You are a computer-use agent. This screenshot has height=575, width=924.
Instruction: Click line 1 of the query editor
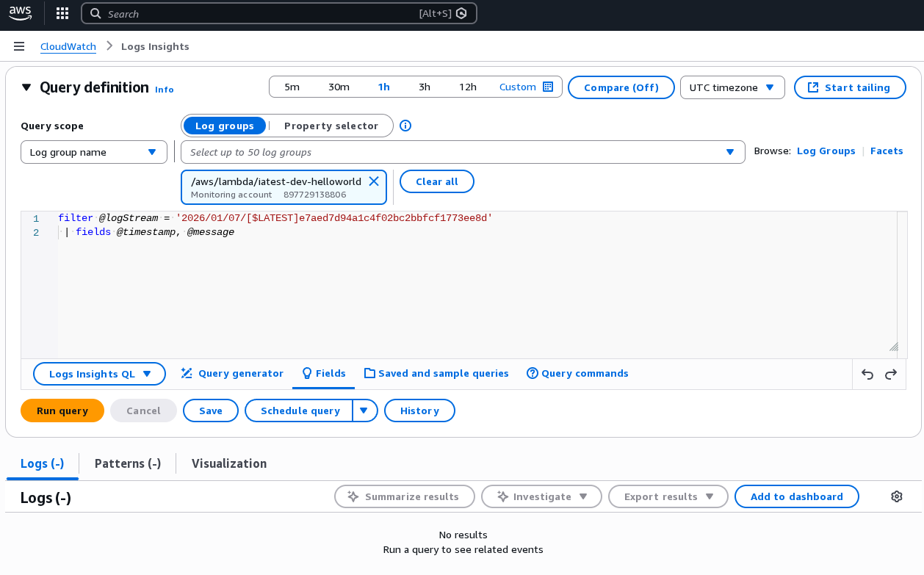tap(275, 218)
